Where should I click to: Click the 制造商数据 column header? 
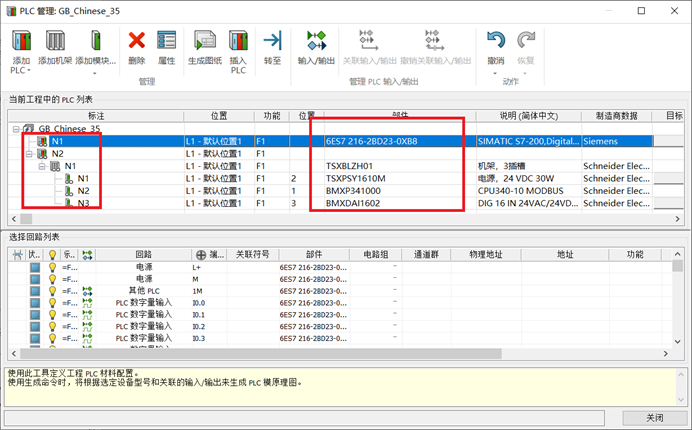(x=617, y=116)
